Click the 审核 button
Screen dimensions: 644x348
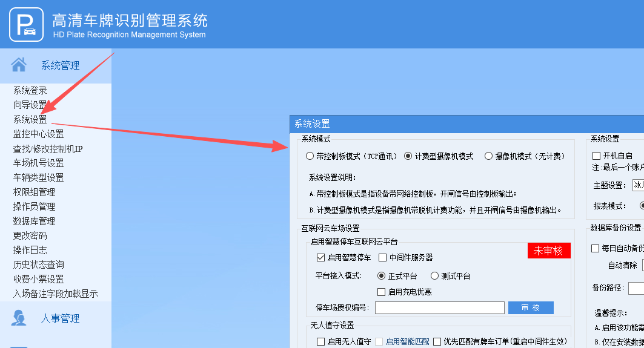pos(531,308)
